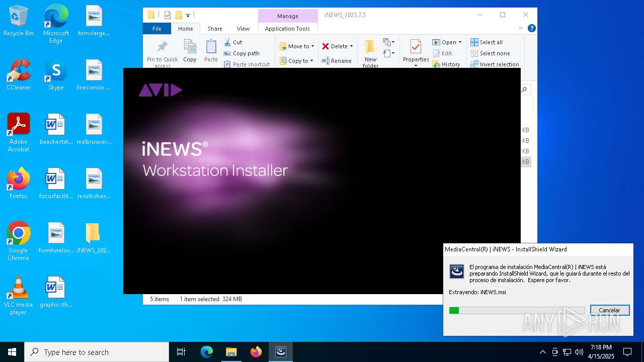Click Pin to Quick access in Explorer ribbon
This screenshot has width=644, height=362.
coord(162,53)
